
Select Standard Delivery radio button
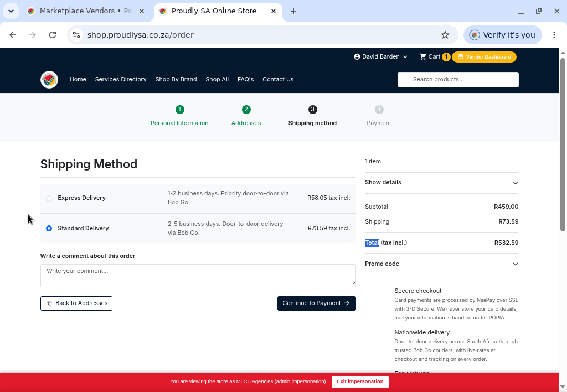49,228
